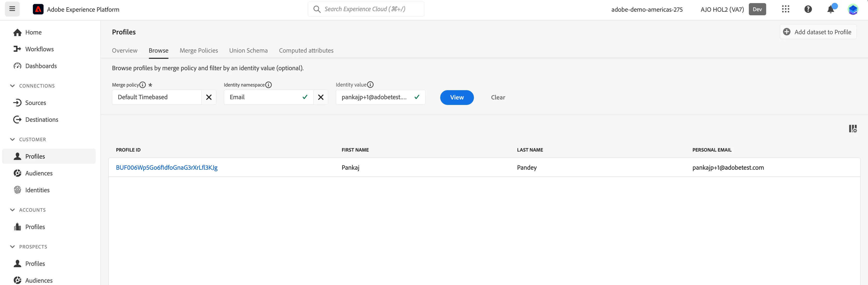Click the blue View button
868x285 pixels.
coord(457,97)
